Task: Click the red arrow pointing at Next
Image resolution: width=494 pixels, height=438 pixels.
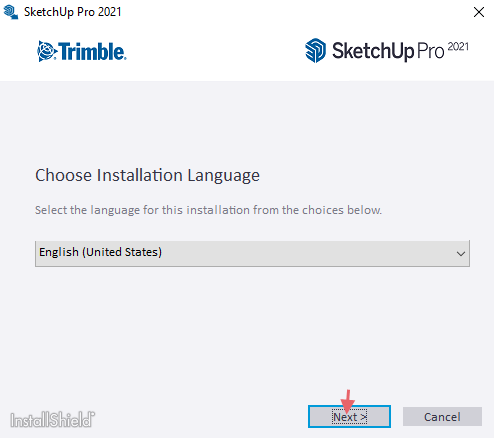Action: (347, 402)
